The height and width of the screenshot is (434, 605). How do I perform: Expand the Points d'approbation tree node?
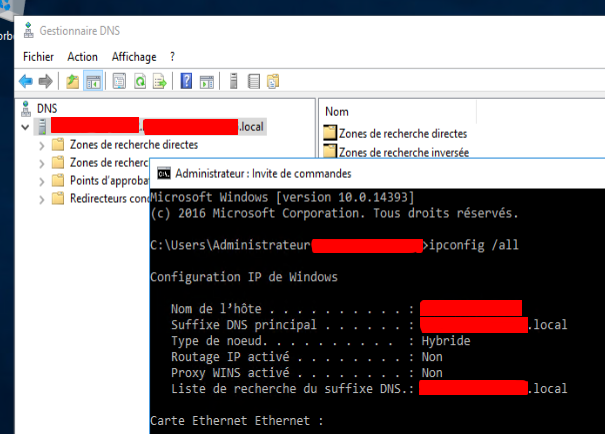(41, 181)
